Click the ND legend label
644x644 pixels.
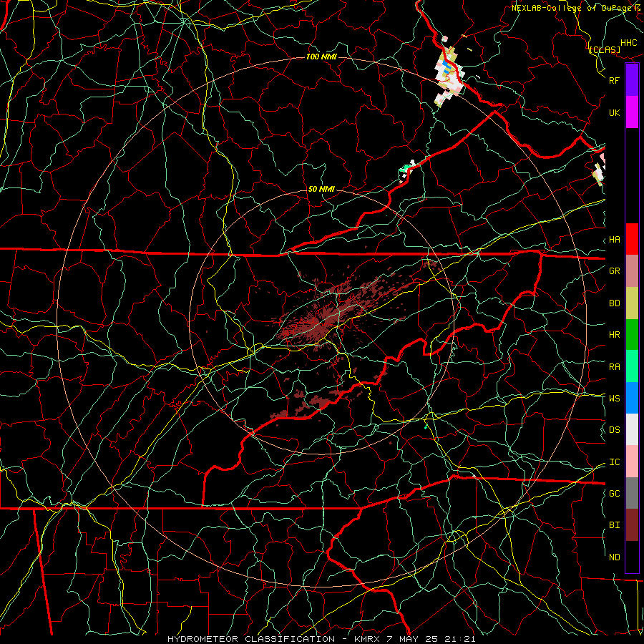click(614, 557)
